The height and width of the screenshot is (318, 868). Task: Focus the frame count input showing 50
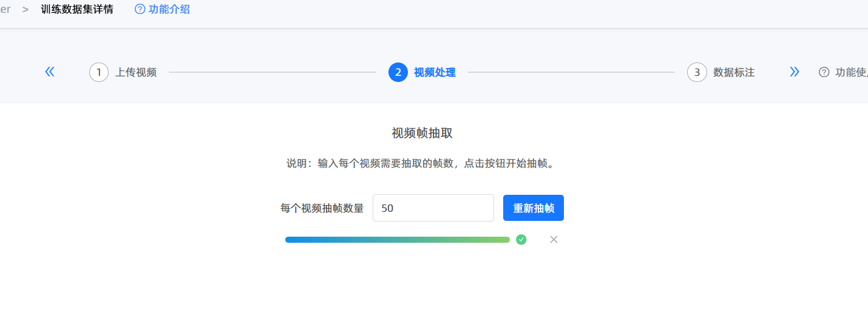433,208
